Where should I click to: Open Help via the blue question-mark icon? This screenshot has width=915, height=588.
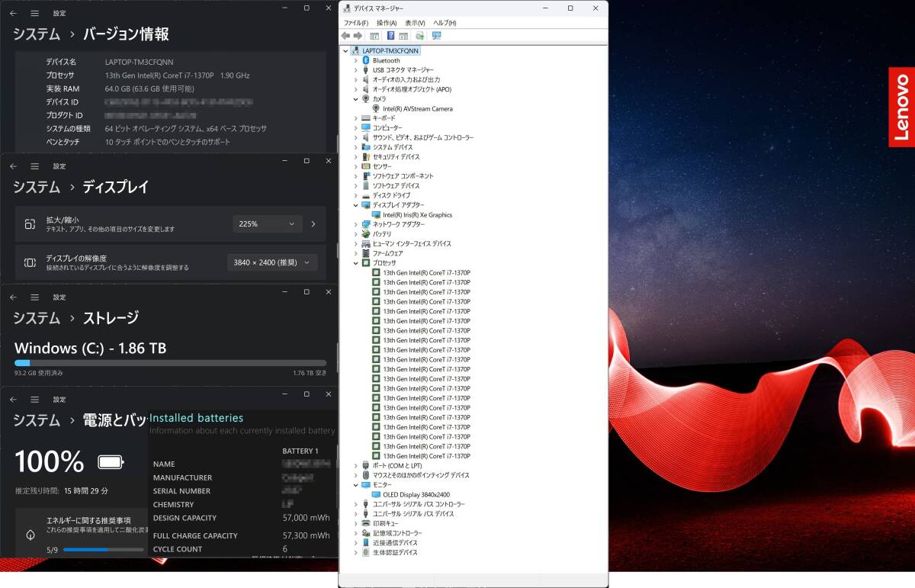point(391,36)
